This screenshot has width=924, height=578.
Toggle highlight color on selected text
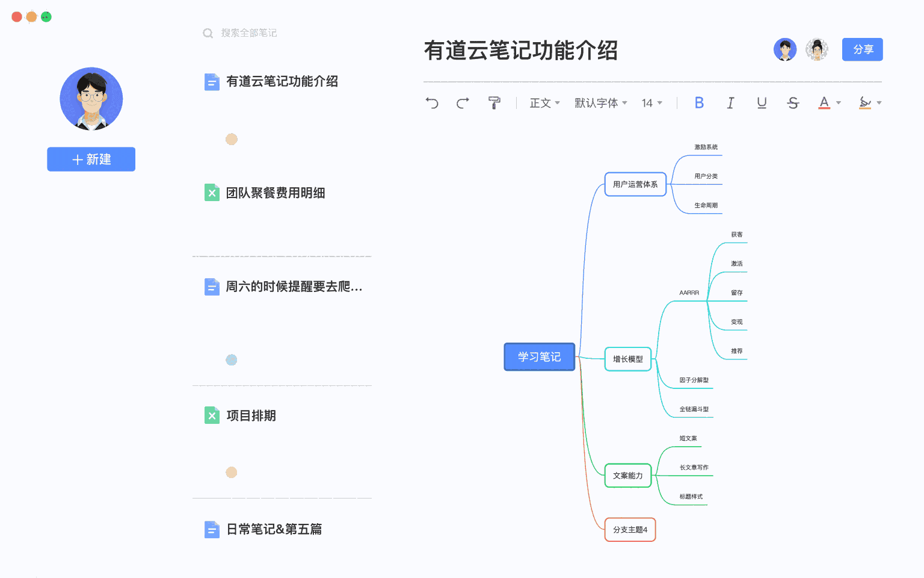(x=866, y=103)
